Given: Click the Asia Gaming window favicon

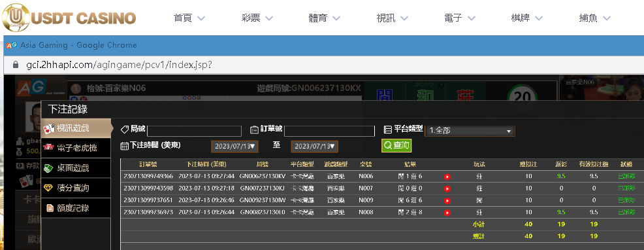Looking at the screenshot, I should click(12, 45).
